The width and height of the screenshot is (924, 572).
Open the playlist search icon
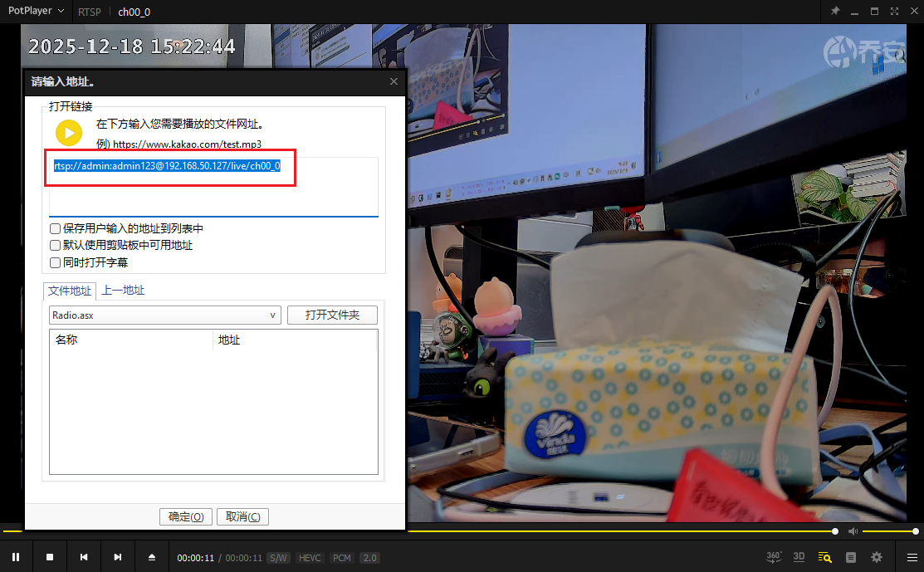click(824, 557)
